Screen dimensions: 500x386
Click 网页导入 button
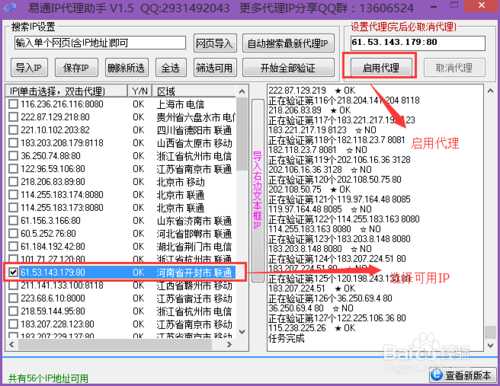click(x=214, y=43)
